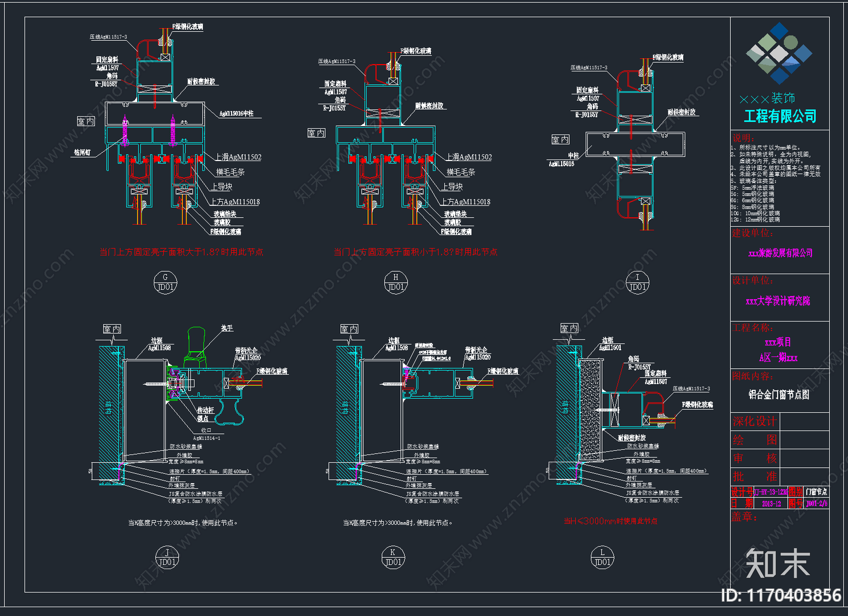The height and width of the screenshot is (616, 848).
Task: Select the 收口 AgM11514-1 label in detail J
Action: pos(206,434)
